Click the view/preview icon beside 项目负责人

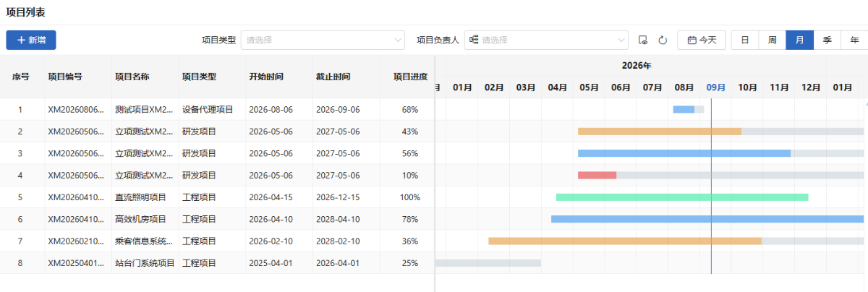point(643,40)
